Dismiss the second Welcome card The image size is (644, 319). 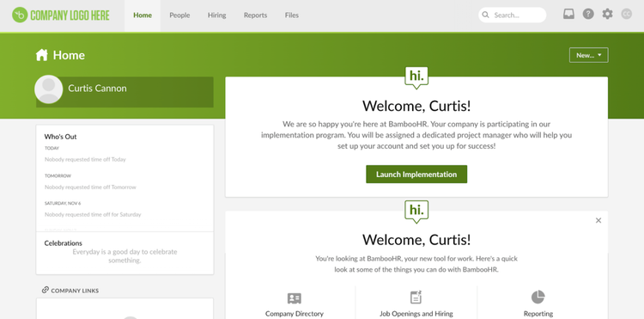coord(598,220)
